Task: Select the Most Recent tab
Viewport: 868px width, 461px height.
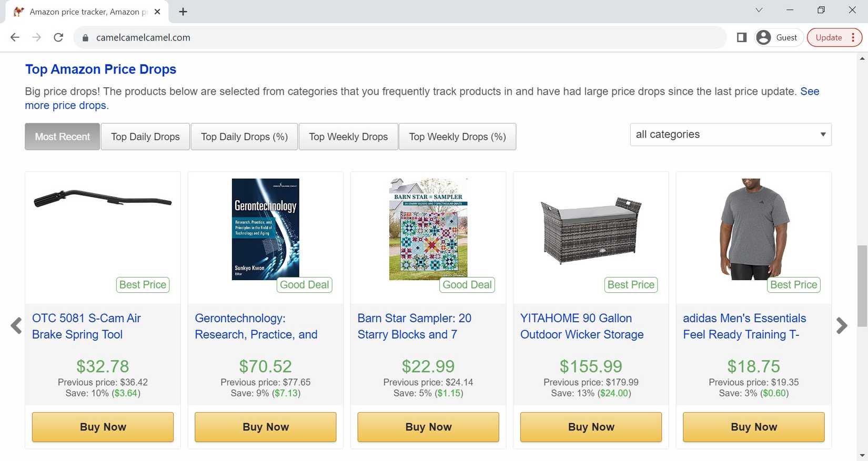Action: click(x=62, y=137)
